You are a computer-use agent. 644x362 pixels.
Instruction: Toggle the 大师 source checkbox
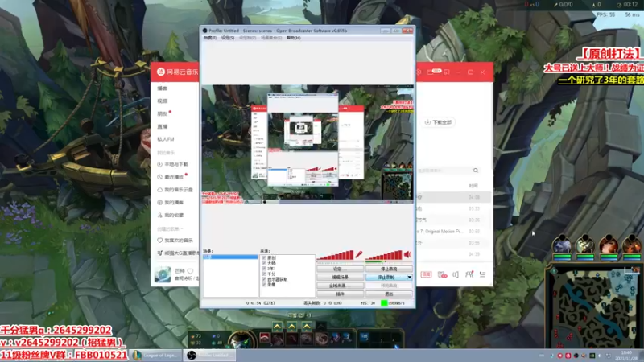tap(264, 263)
